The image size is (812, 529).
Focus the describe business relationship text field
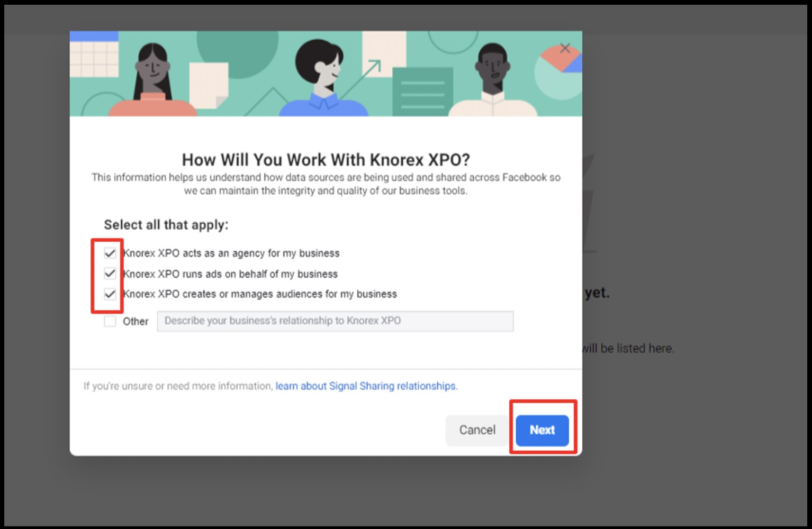click(335, 321)
